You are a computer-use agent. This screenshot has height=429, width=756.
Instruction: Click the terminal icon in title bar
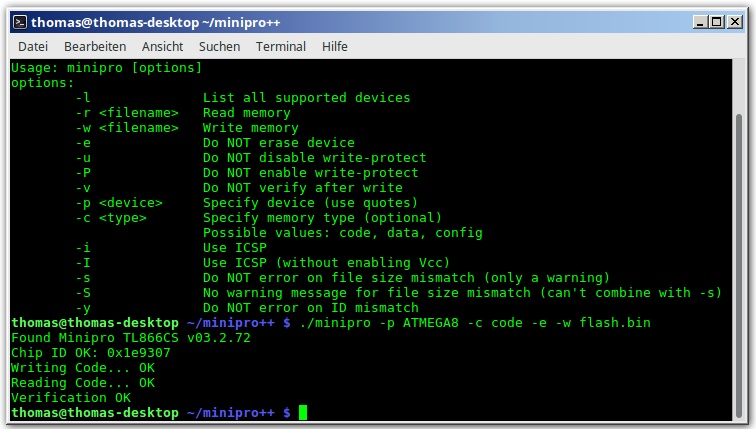click(20, 22)
